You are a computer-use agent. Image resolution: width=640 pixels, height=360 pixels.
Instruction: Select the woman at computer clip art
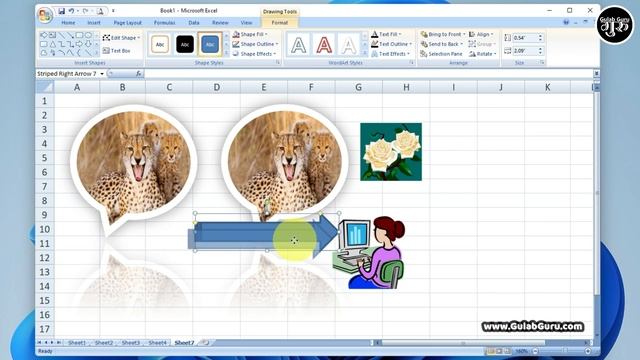[369, 253]
